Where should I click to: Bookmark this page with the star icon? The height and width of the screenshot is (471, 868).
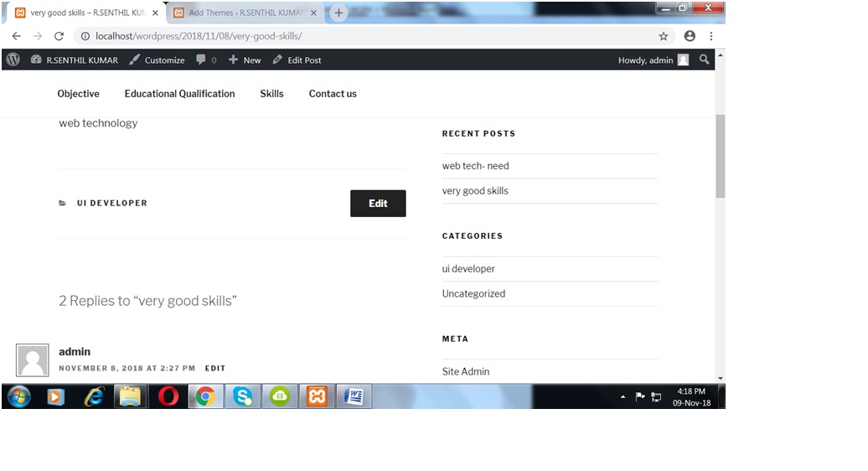(x=664, y=36)
